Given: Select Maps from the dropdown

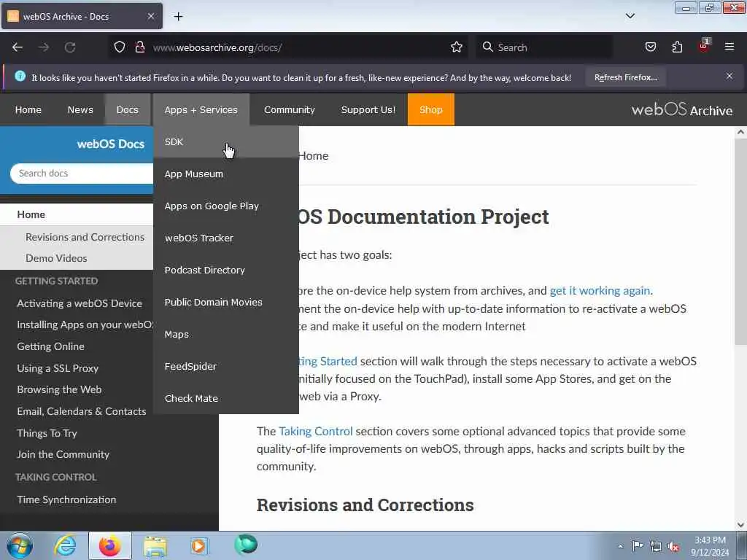Looking at the screenshot, I should click(x=226, y=334).
